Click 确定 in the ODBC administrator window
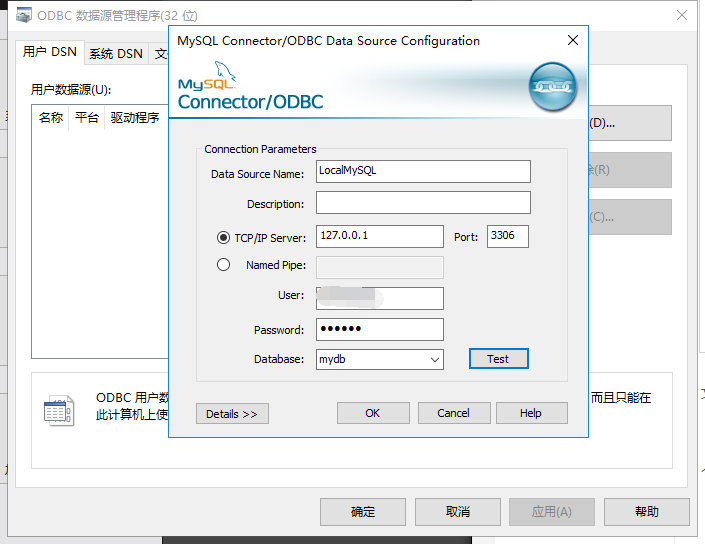The height and width of the screenshot is (544, 705). (x=363, y=512)
